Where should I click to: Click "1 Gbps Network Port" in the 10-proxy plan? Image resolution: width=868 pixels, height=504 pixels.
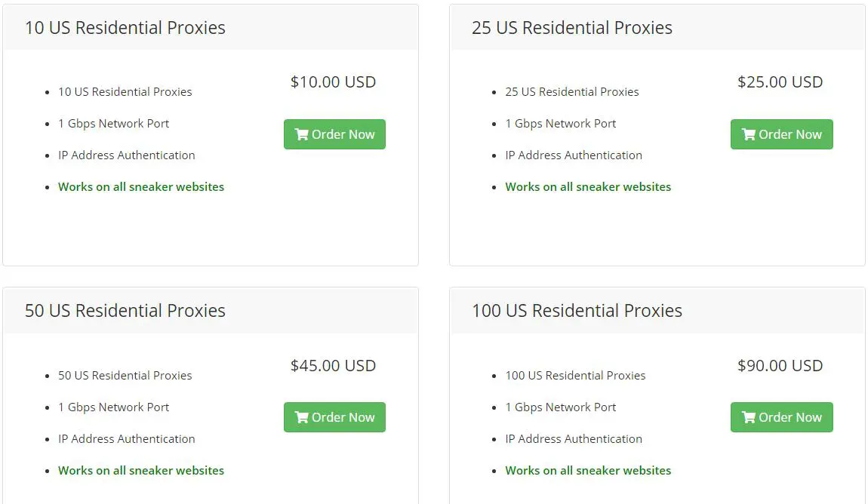pos(114,124)
